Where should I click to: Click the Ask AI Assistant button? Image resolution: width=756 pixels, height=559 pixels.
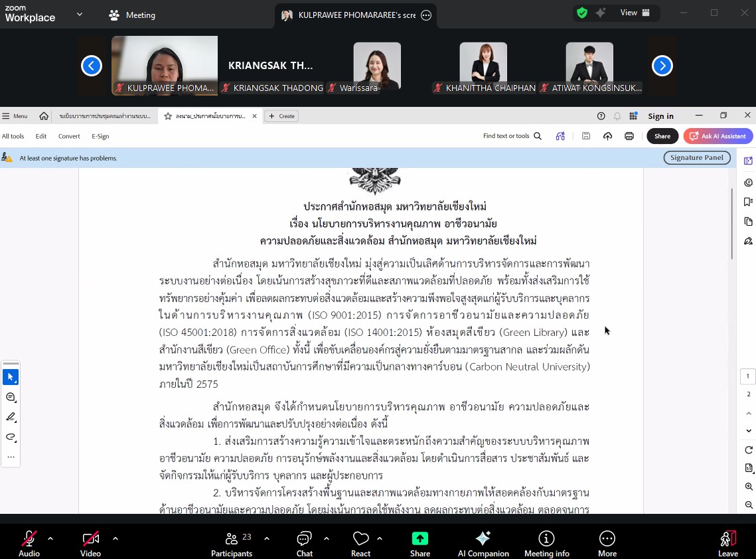(x=718, y=136)
